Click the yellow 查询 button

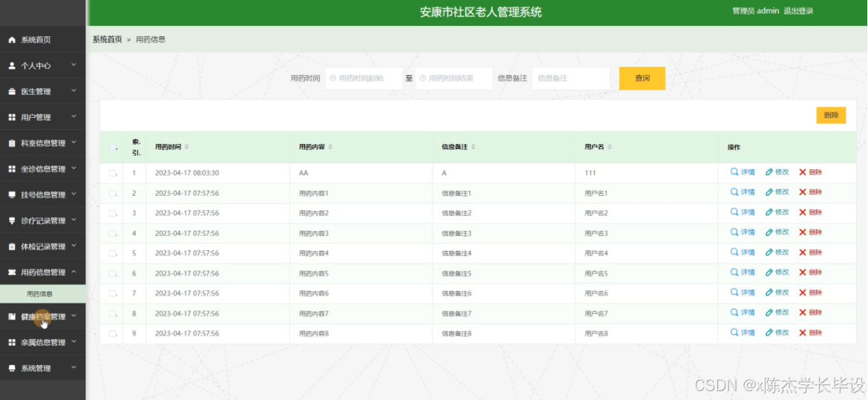point(642,78)
